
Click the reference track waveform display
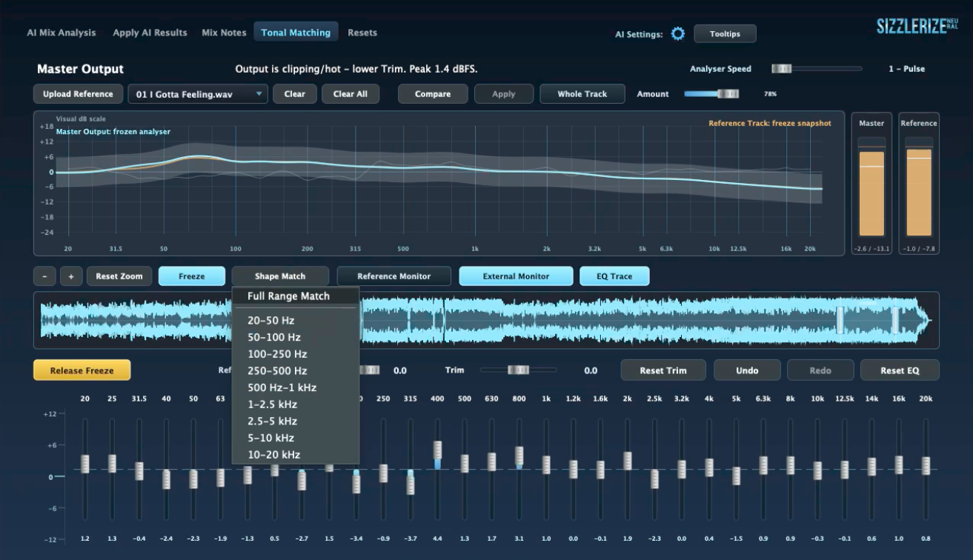486,320
